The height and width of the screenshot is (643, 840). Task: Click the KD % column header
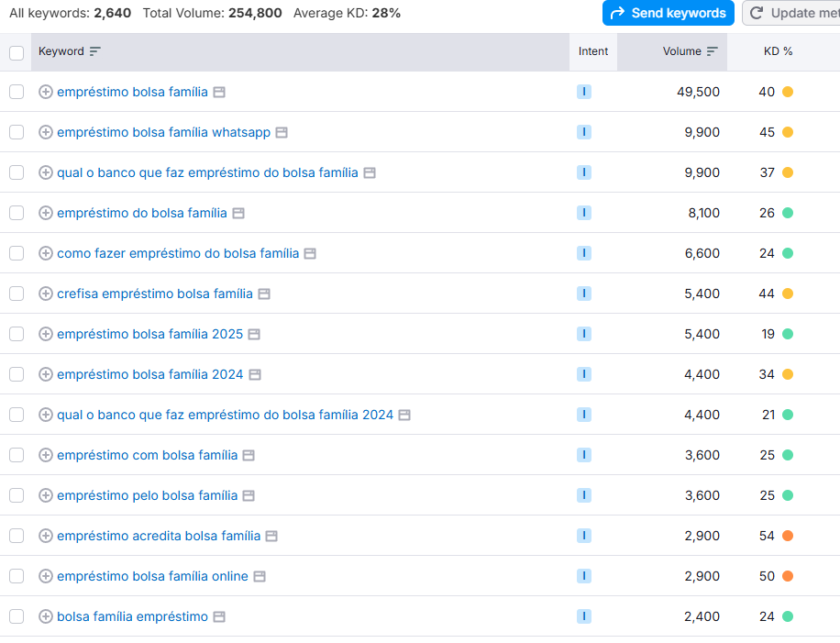click(x=778, y=51)
